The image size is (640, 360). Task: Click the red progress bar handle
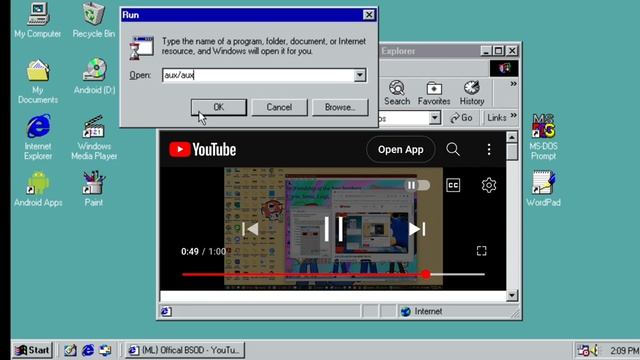click(426, 274)
